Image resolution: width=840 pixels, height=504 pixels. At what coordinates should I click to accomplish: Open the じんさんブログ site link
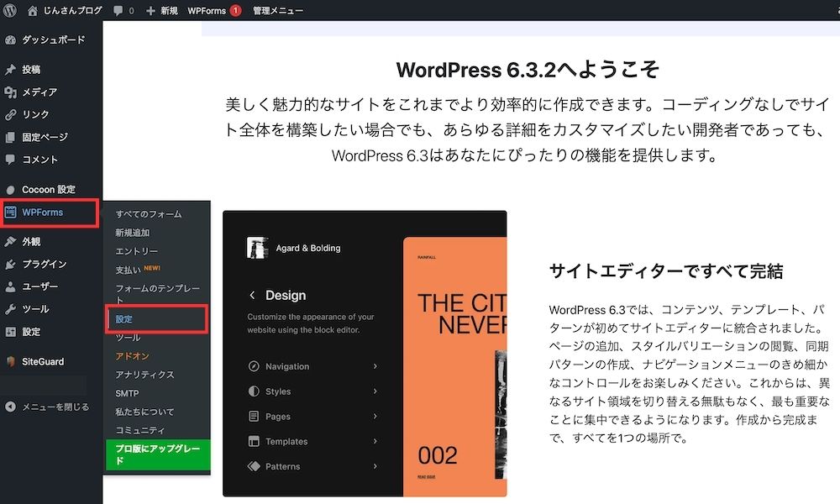(x=72, y=10)
